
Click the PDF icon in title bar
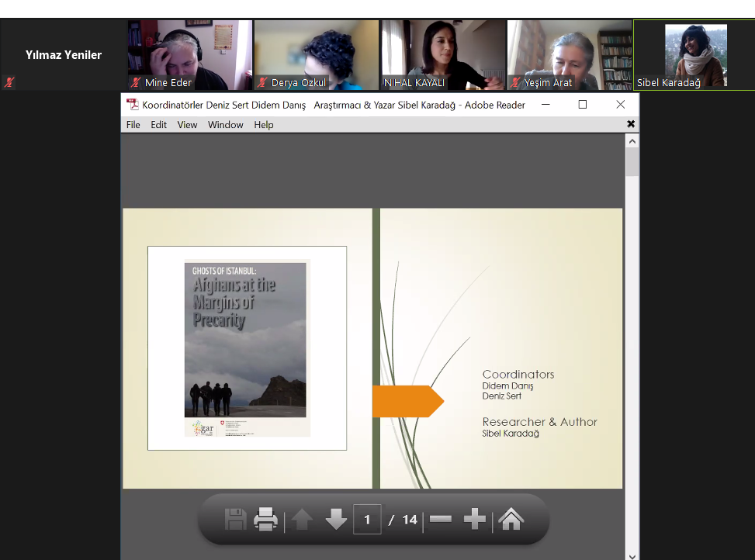(x=133, y=105)
